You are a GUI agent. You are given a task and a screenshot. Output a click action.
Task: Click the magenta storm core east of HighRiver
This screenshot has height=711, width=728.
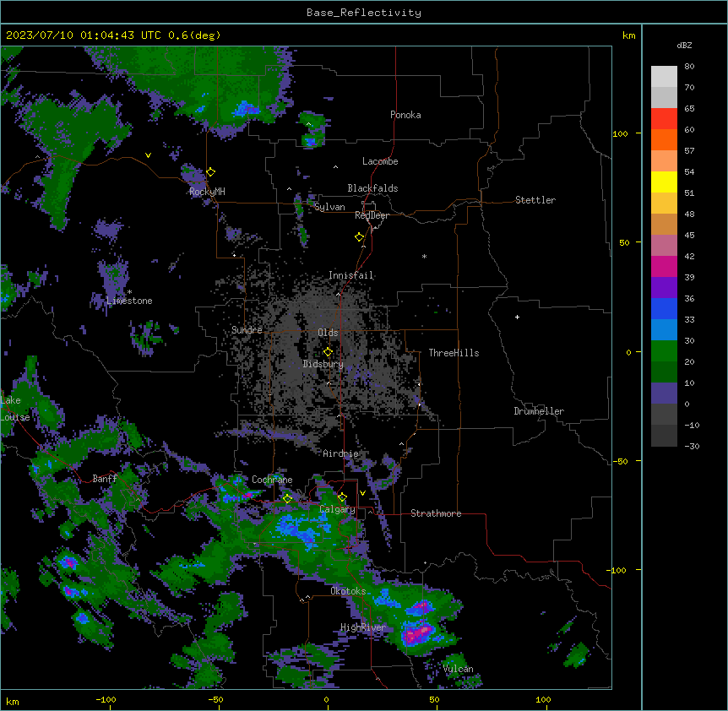click(x=418, y=633)
